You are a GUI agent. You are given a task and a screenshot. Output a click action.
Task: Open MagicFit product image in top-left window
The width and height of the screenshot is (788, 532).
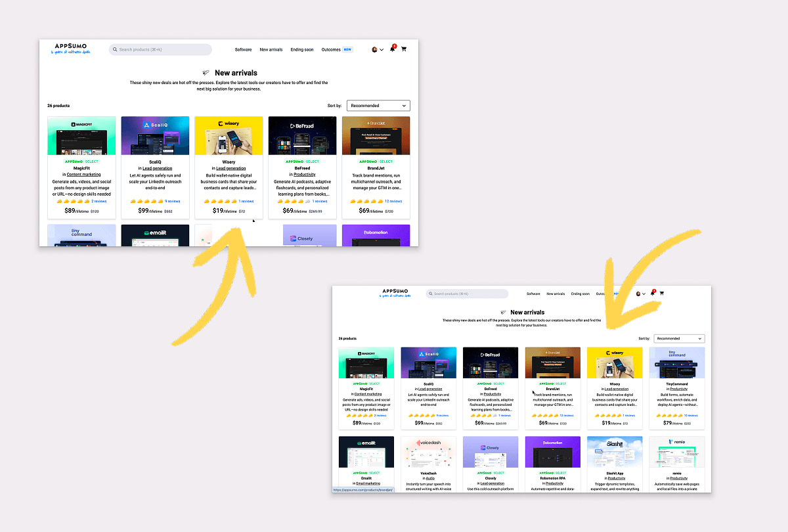point(81,136)
